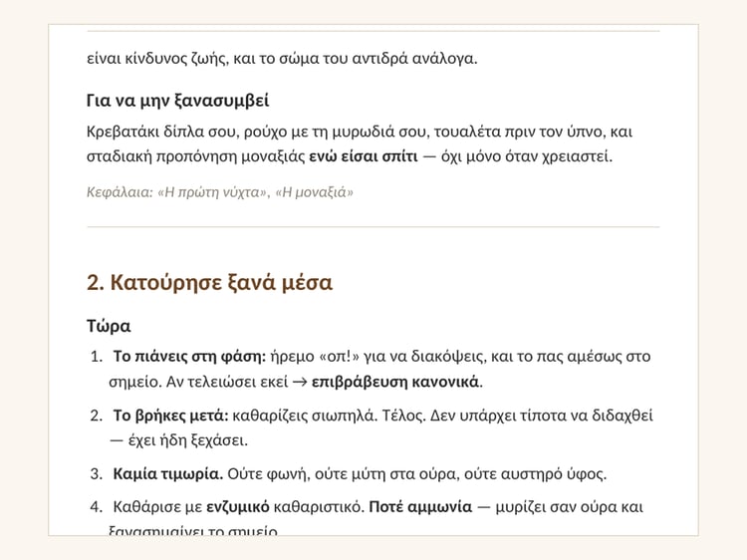Click bold phrase "Καμία τιμωρία."
The image size is (747, 560).
168,474
